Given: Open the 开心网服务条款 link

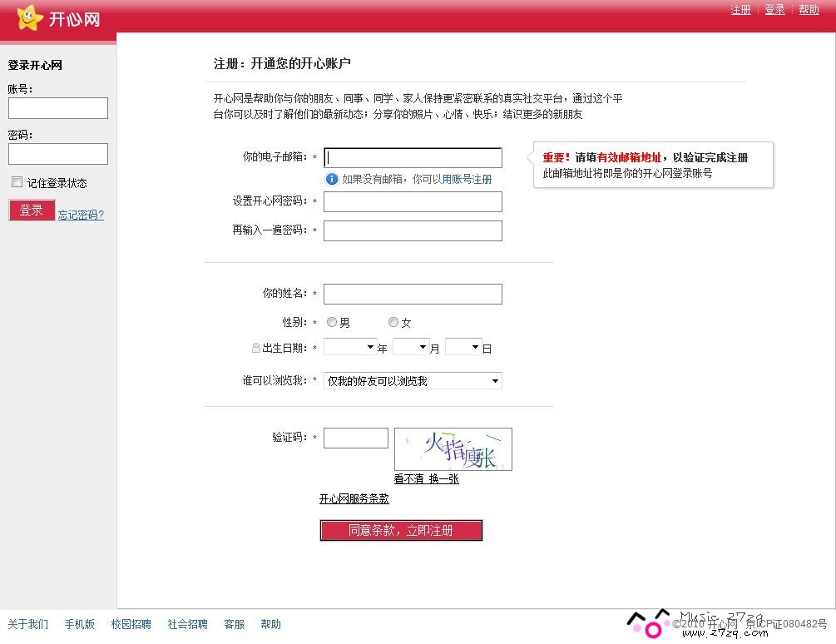Looking at the screenshot, I should pos(354,499).
